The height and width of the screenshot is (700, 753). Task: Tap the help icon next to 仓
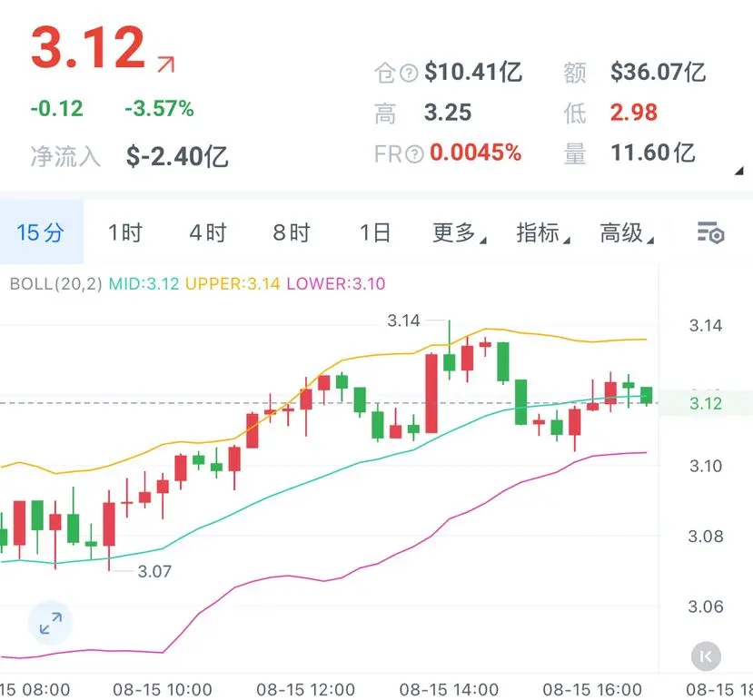409,73
